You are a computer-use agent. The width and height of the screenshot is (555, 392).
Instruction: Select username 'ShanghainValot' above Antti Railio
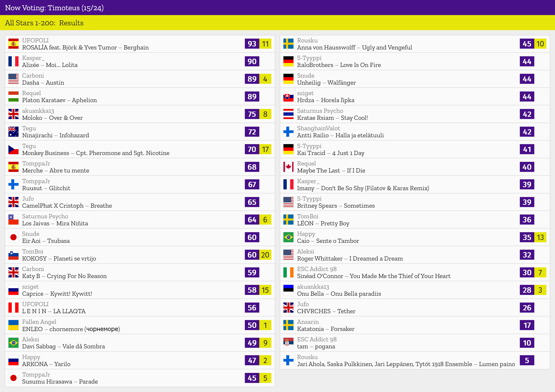click(x=318, y=128)
